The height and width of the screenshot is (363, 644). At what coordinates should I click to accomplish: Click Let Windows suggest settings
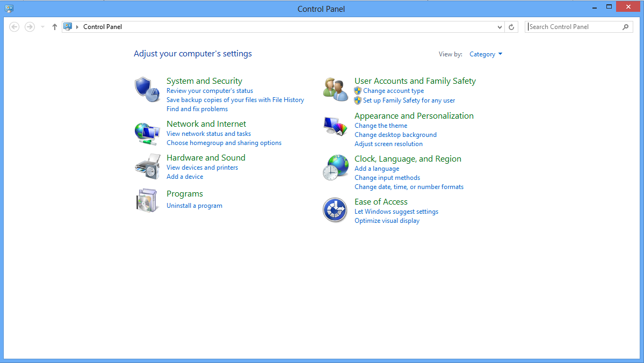[x=396, y=212]
